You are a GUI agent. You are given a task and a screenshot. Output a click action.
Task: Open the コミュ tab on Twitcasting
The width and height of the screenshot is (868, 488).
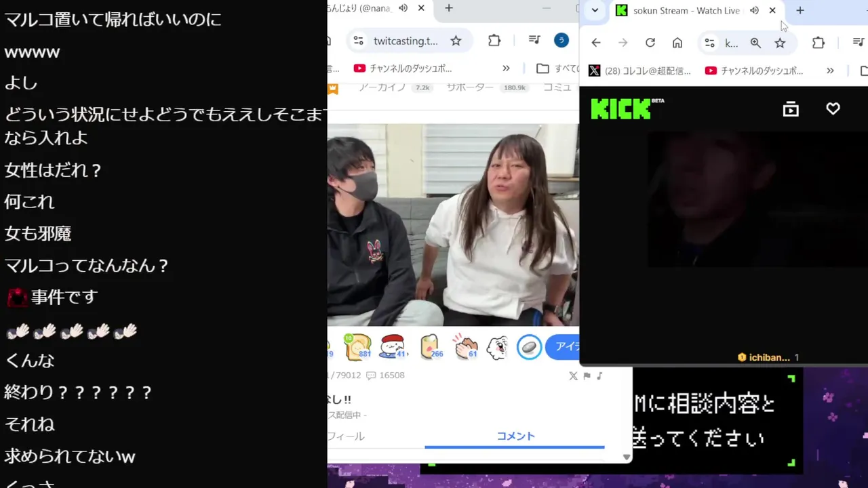click(557, 87)
